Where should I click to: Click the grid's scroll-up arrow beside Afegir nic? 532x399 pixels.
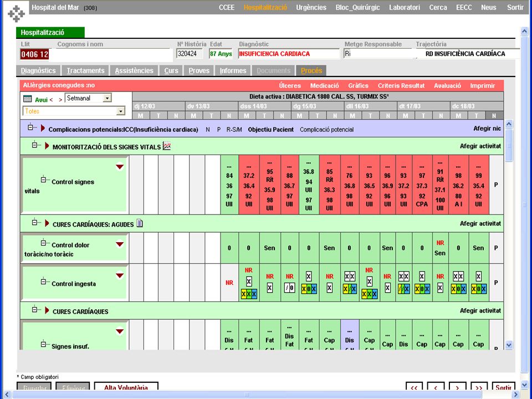[x=509, y=124]
